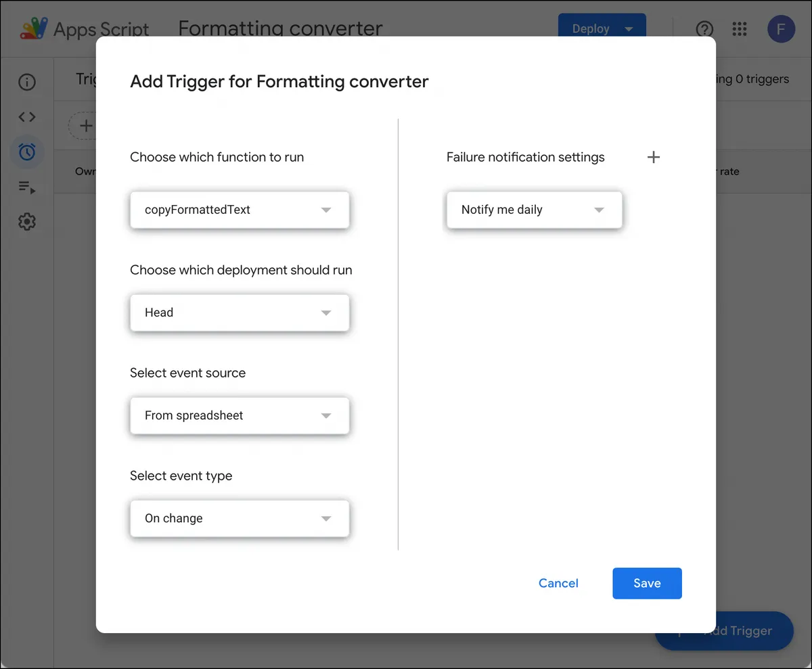Click the Formatting converter project title
Image resolution: width=812 pixels, height=669 pixels.
pyautogui.click(x=280, y=28)
